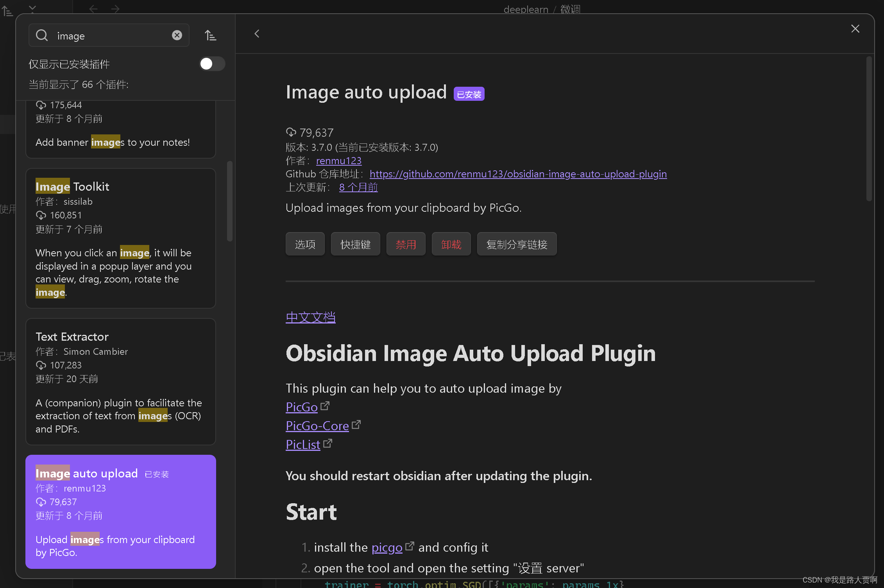
Task: Open the plugin sort order icon
Action: pyautogui.click(x=211, y=36)
